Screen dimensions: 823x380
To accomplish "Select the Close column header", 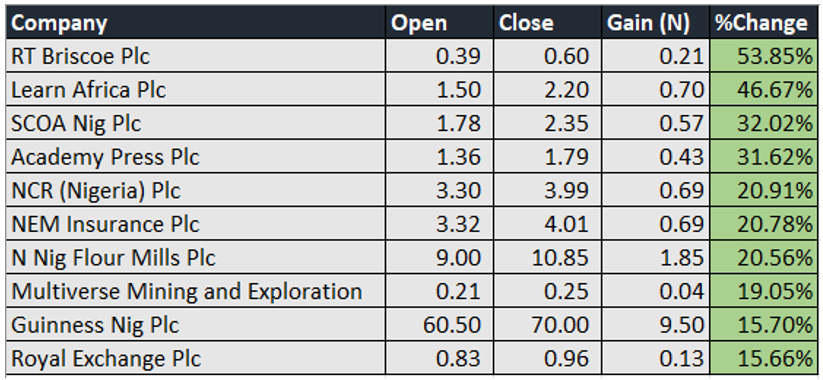I will (x=547, y=22).
